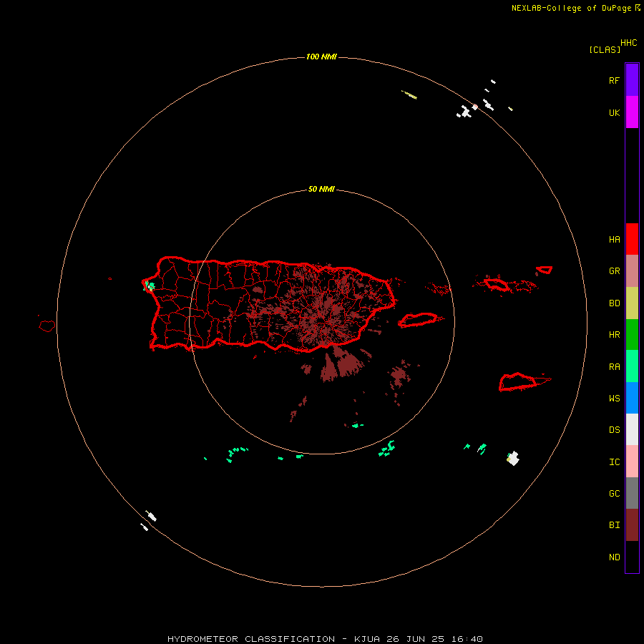Click the 'ND' legend label
644x644 pixels.
[614, 557]
